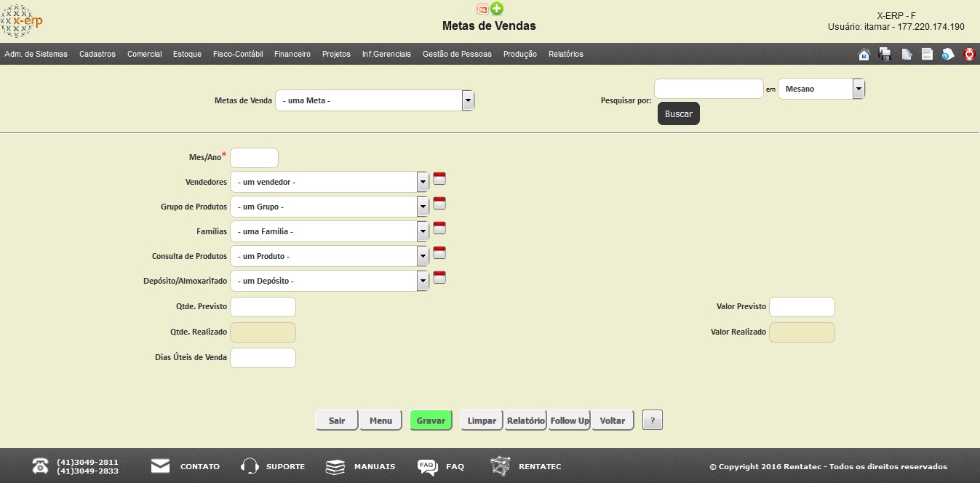Focus the Qtde. Previsto input field
The width and height of the screenshot is (980, 483).
tap(263, 307)
